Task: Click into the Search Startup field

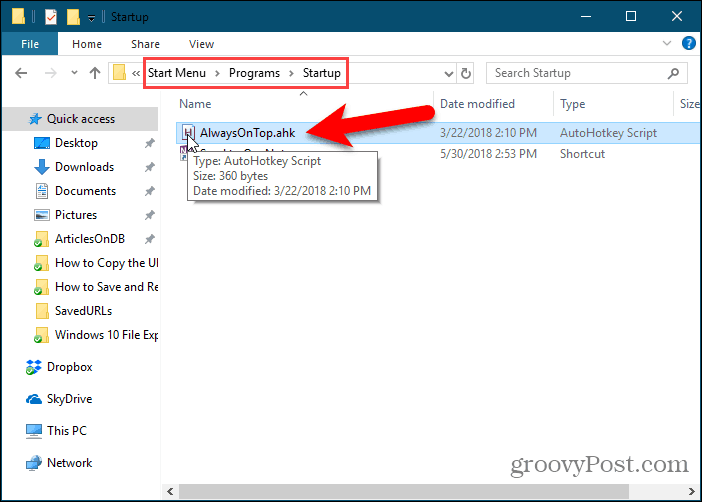Action: [586, 73]
